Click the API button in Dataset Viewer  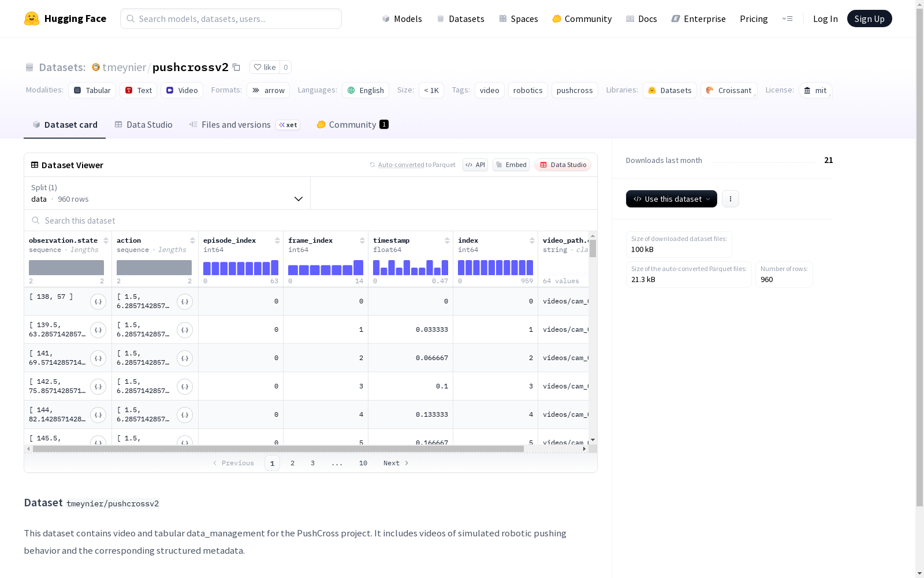(475, 165)
